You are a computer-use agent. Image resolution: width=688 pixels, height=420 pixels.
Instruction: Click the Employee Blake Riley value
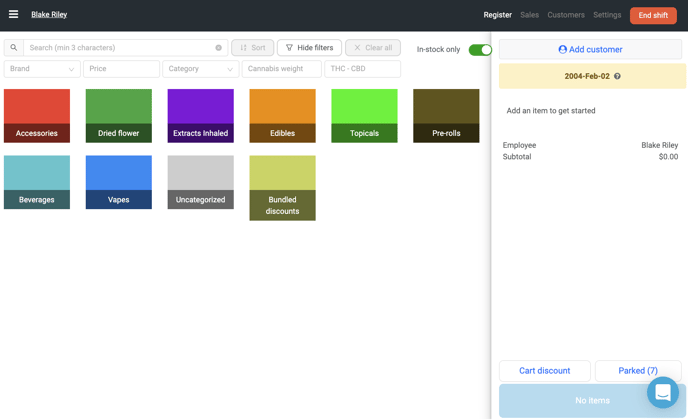coord(659,145)
